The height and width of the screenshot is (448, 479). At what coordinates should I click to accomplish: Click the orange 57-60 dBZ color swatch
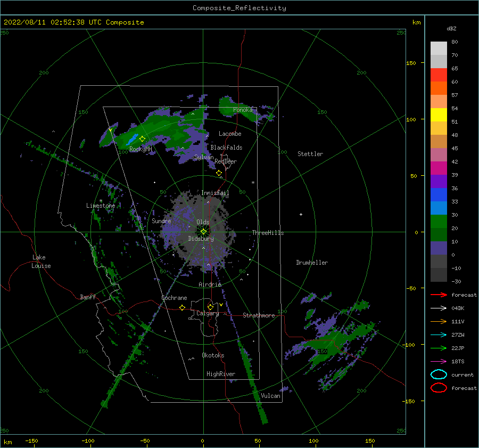pyautogui.click(x=439, y=88)
